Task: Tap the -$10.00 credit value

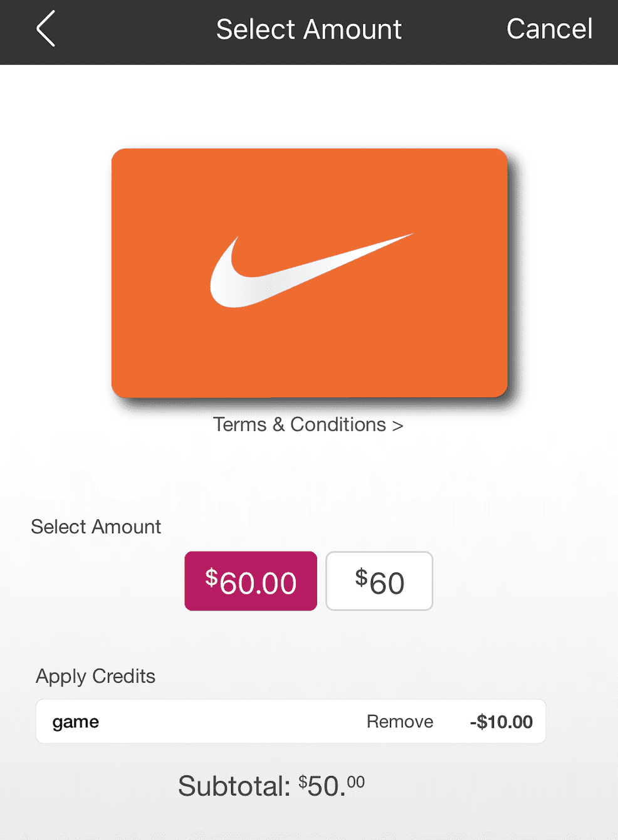Action: pyautogui.click(x=501, y=722)
